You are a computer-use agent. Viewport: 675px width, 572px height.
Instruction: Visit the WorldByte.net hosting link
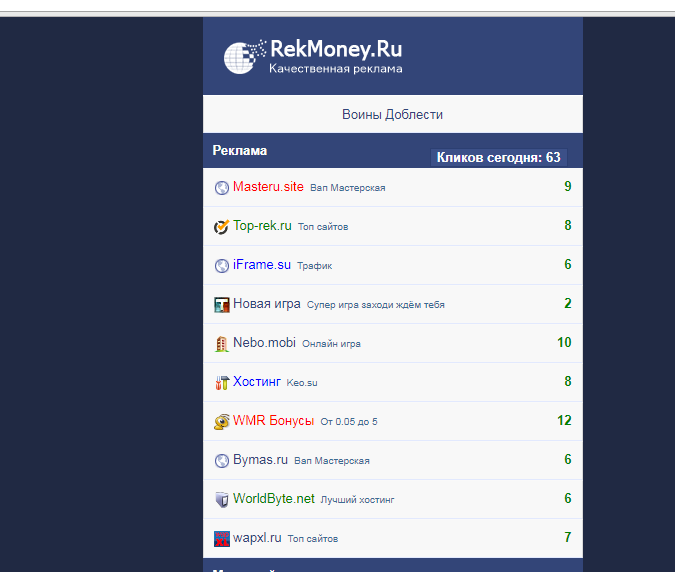point(273,499)
